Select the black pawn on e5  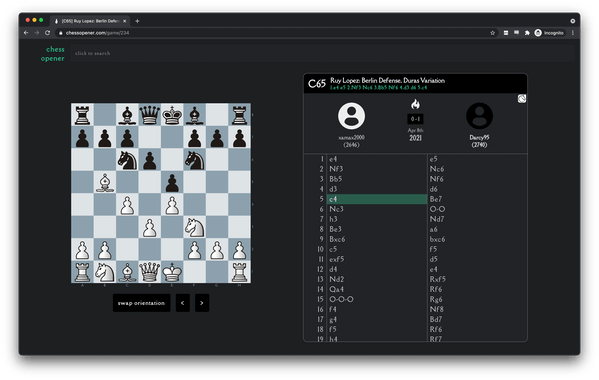pos(172,182)
